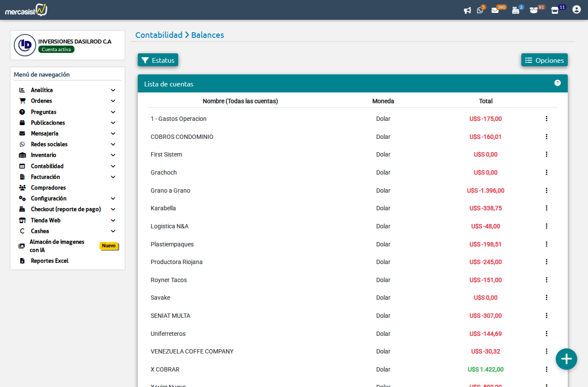Screen dimensions: 588x387
Task: Click the help question mark in Lista de cuentas
Action: pyautogui.click(x=557, y=83)
